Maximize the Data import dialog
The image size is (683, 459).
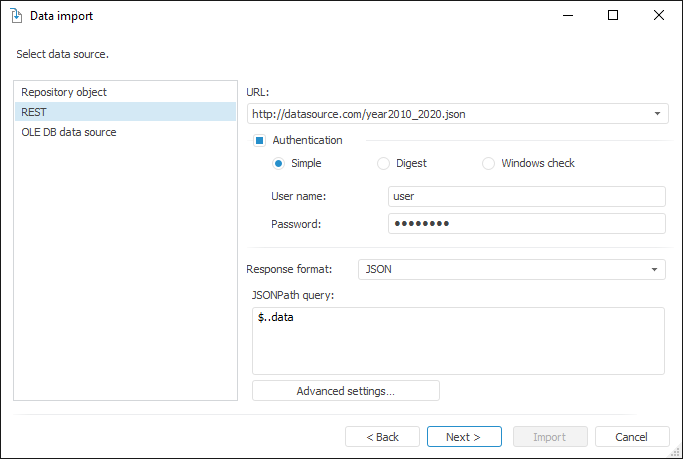(613, 16)
